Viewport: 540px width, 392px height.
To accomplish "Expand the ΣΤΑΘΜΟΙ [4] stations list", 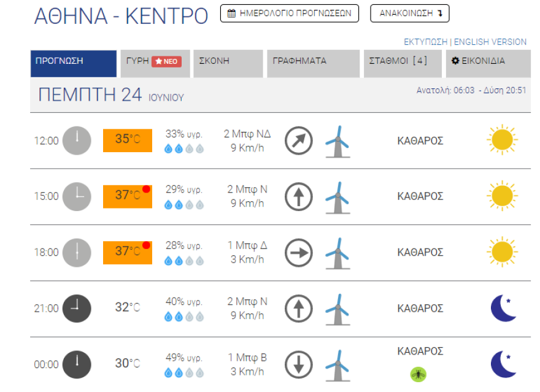I will 402,61.
